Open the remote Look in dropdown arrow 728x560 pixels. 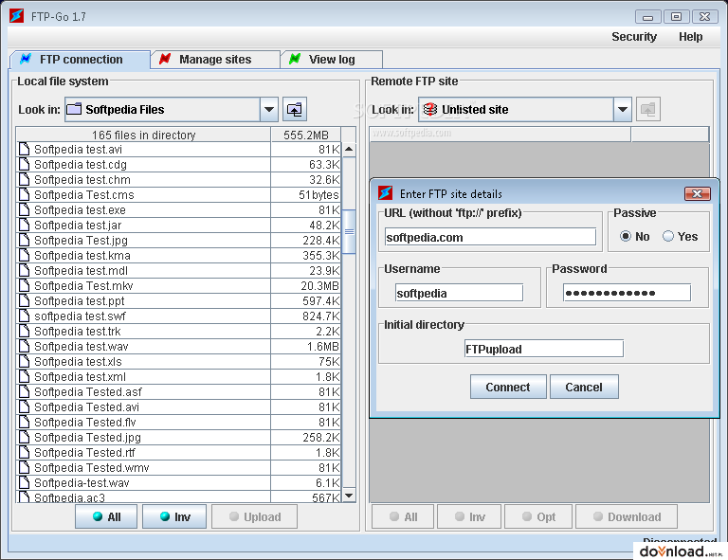623,110
